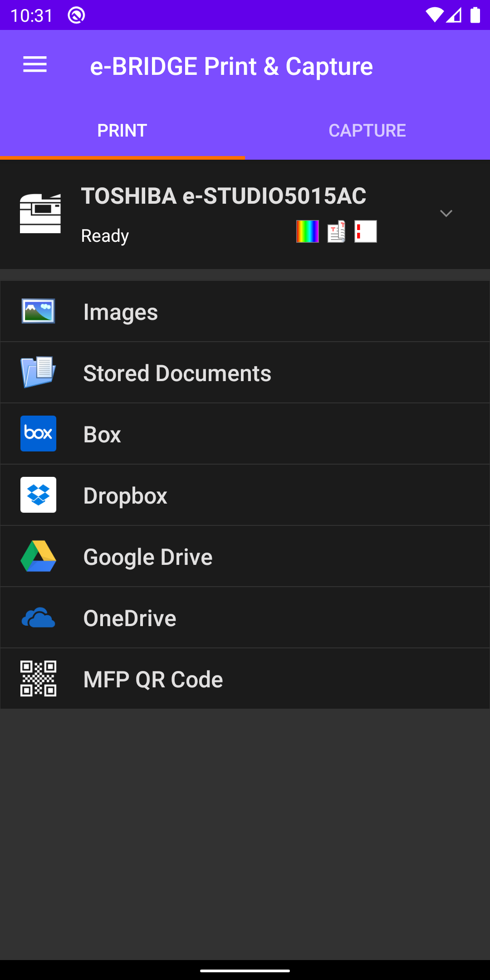
Task: Tap the printer device icon
Action: (40, 213)
